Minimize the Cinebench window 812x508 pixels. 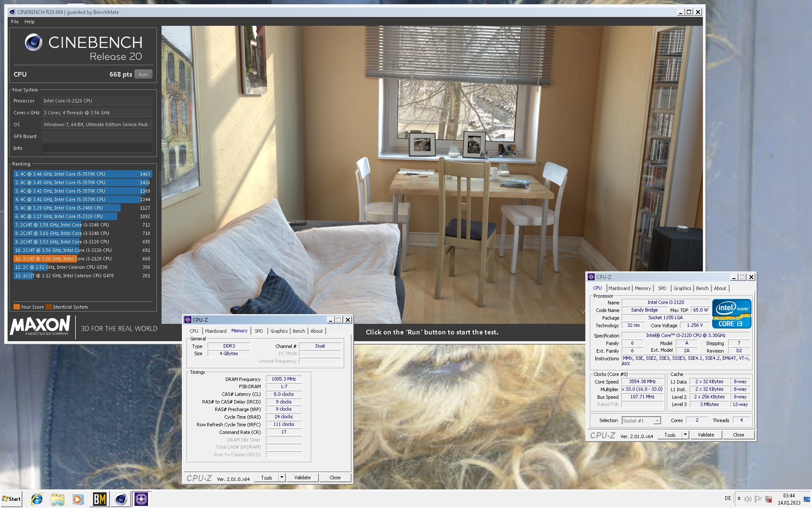680,12
